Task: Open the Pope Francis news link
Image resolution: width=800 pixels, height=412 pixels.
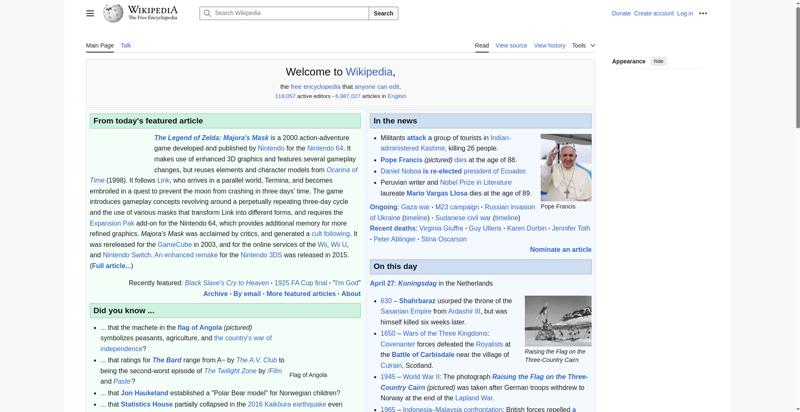Action: tap(402, 160)
